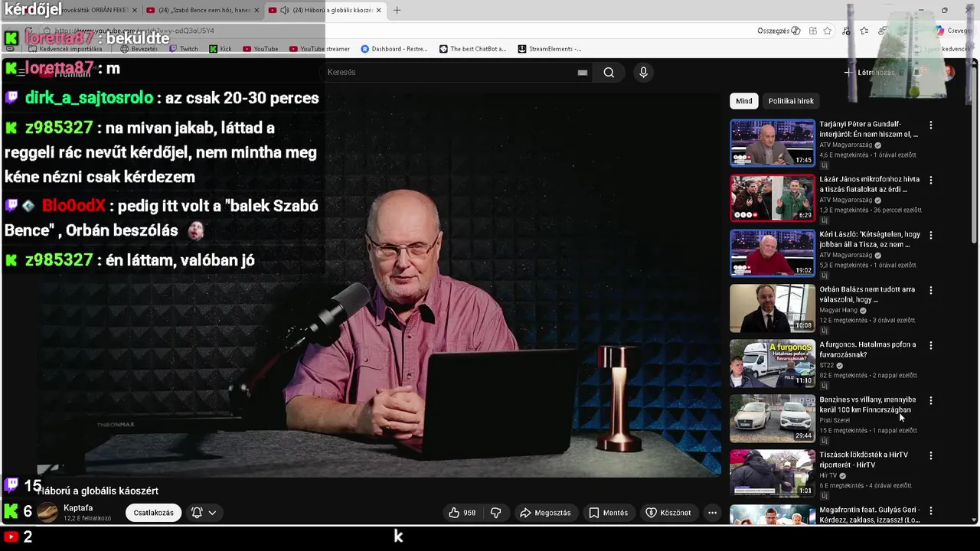Open Dashboard - Restre... bookmark
Image resolution: width=980 pixels, height=551 pixels.
pos(394,49)
